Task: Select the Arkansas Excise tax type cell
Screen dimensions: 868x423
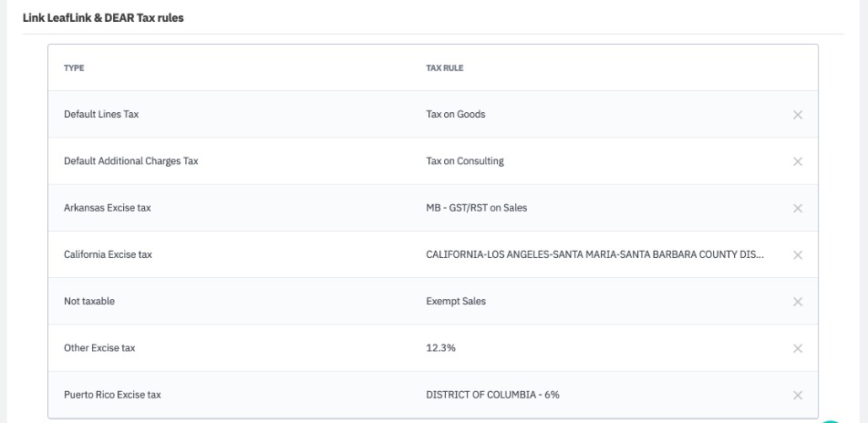Action: tap(108, 208)
